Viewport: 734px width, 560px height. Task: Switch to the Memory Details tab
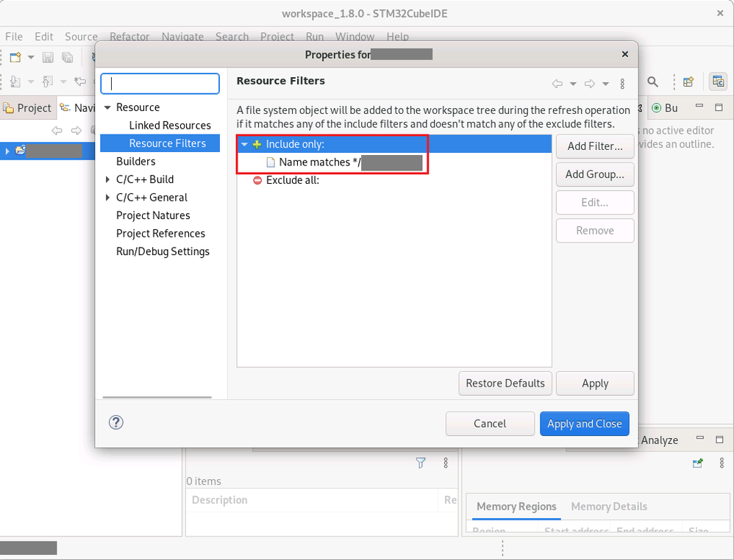click(608, 506)
